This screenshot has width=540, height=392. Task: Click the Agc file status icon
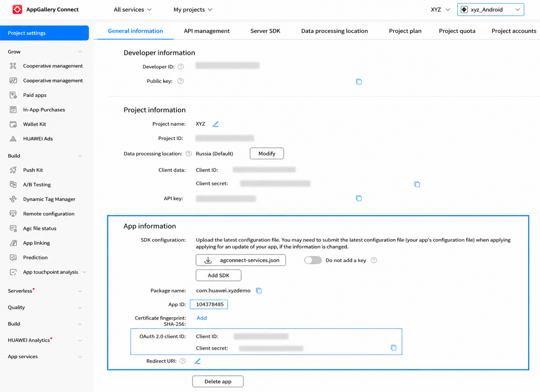click(x=13, y=228)
